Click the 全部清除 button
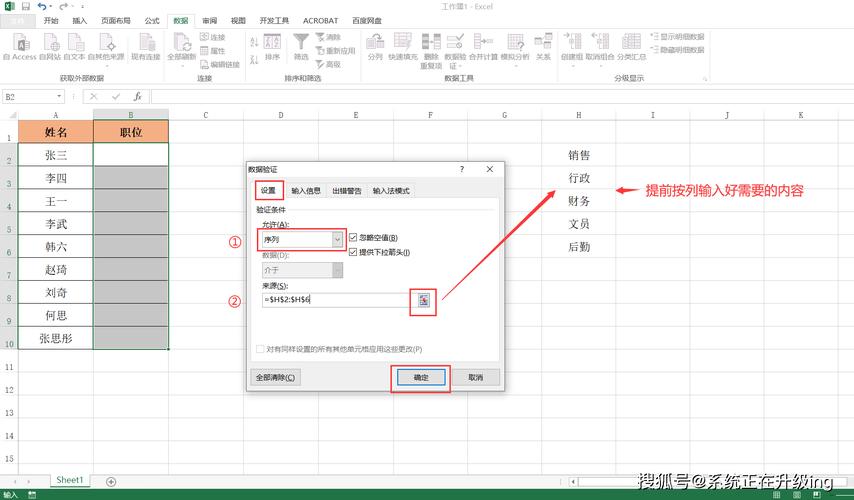This screenshot has height=500, width=854. click(276, 377)
